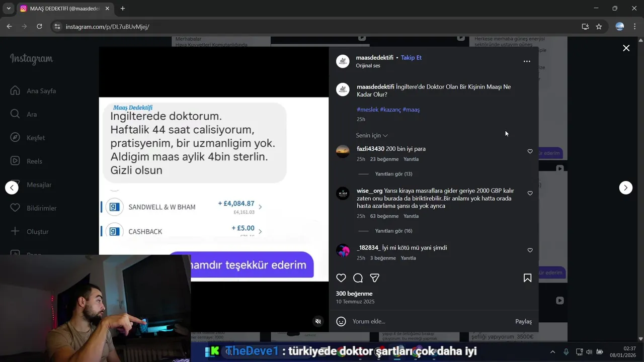View 23 beğenme on fazli43430 comment
The width and height of the screenshot is (644, 362).
(384, 159)
